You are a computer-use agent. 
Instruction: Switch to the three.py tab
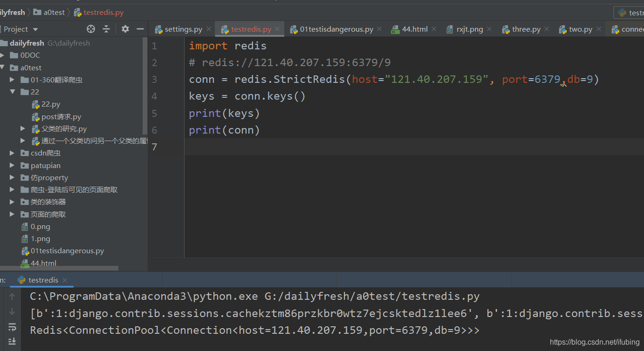tap(526, 29)
